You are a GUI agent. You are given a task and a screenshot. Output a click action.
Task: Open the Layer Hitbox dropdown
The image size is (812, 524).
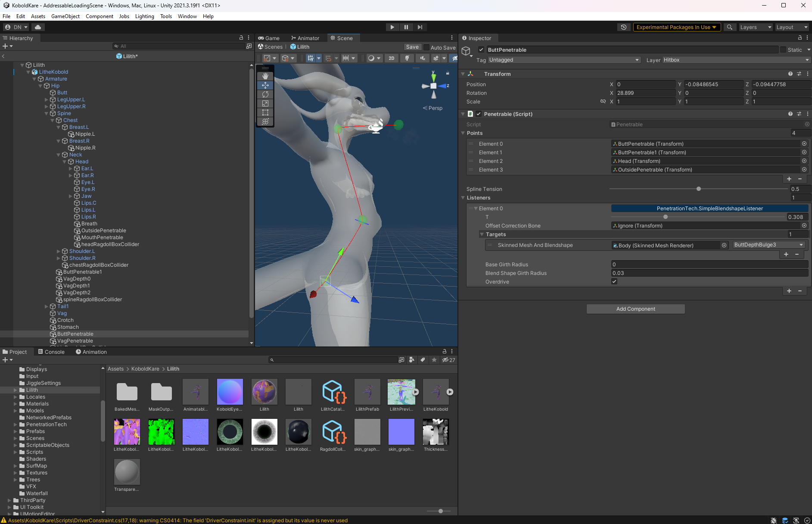737,60
